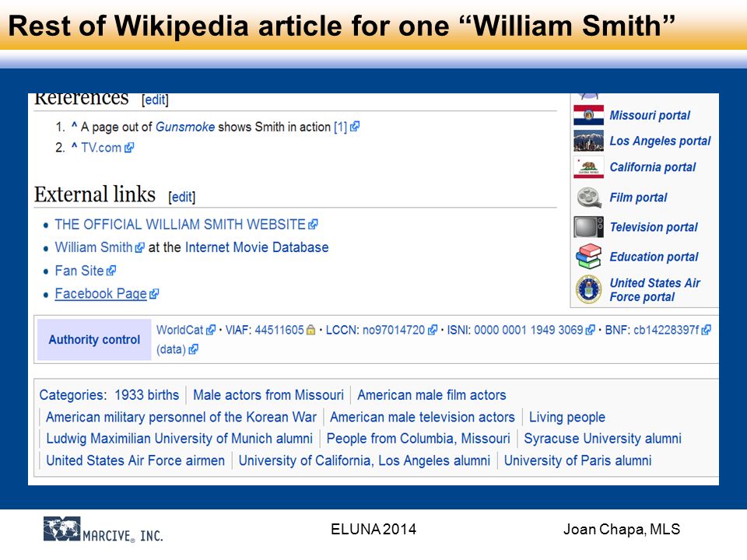Open the Missouri portal link
747x560 pixels.
point(650,115)
